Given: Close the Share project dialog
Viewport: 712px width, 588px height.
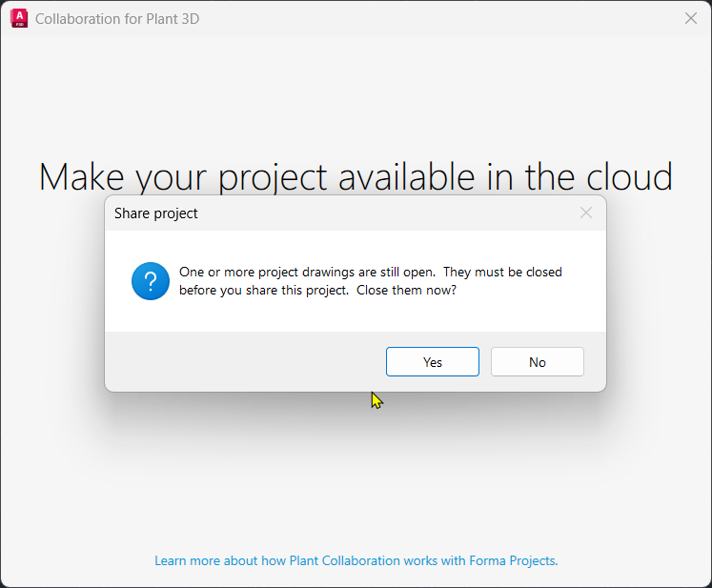Looking at the screenshot, I should (586, 213).
